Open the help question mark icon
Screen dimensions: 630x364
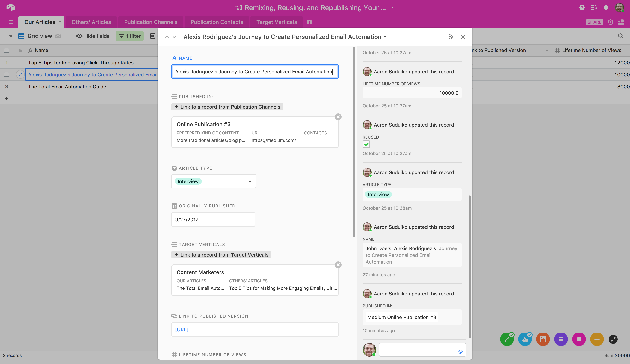(x=582, y=7)
